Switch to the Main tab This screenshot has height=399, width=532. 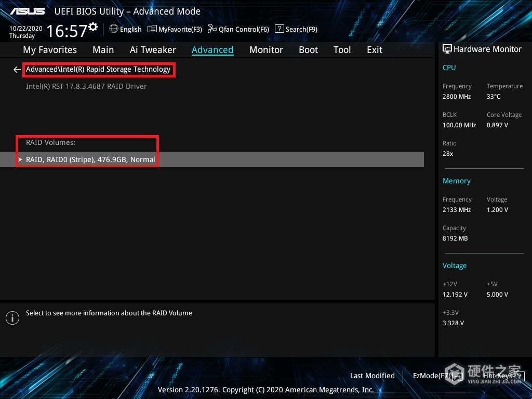[103, 50]
